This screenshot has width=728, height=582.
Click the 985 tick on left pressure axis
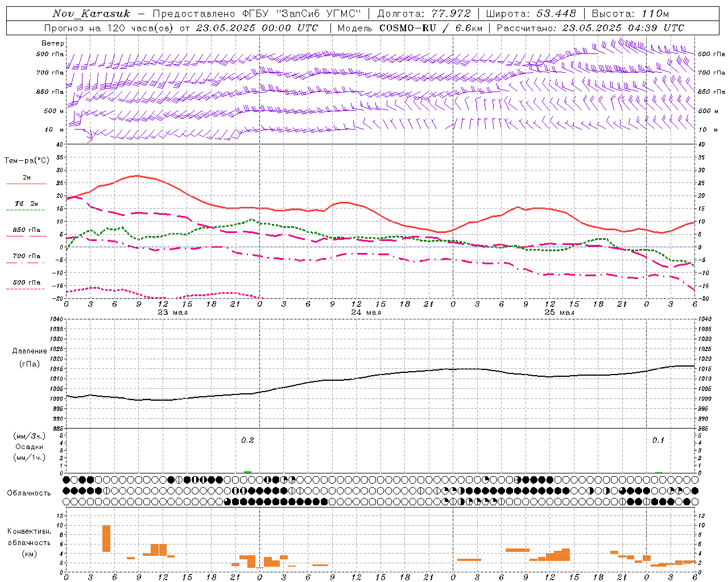tap(57, 429)
